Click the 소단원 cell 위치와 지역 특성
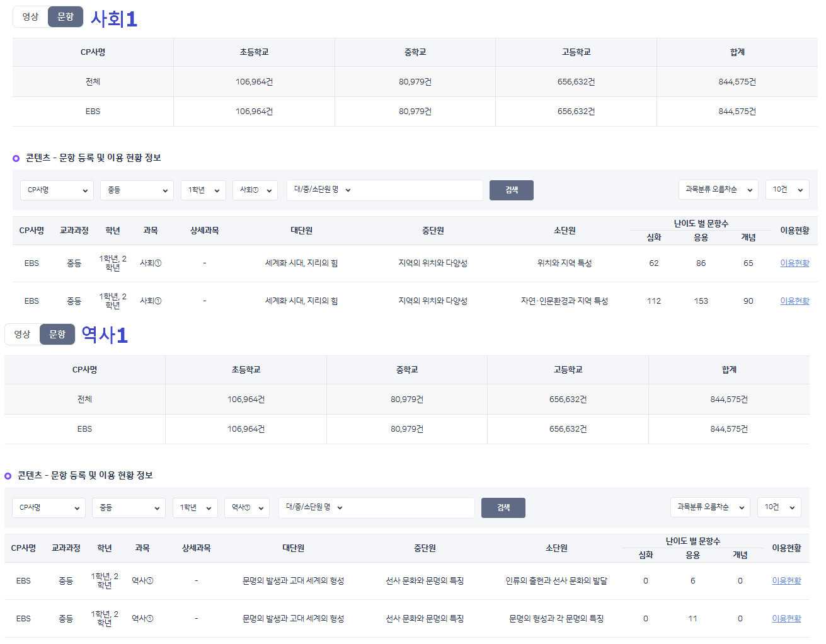Image resolution: width=826 pixels, height=644 pixels. [x=565, y=263]
